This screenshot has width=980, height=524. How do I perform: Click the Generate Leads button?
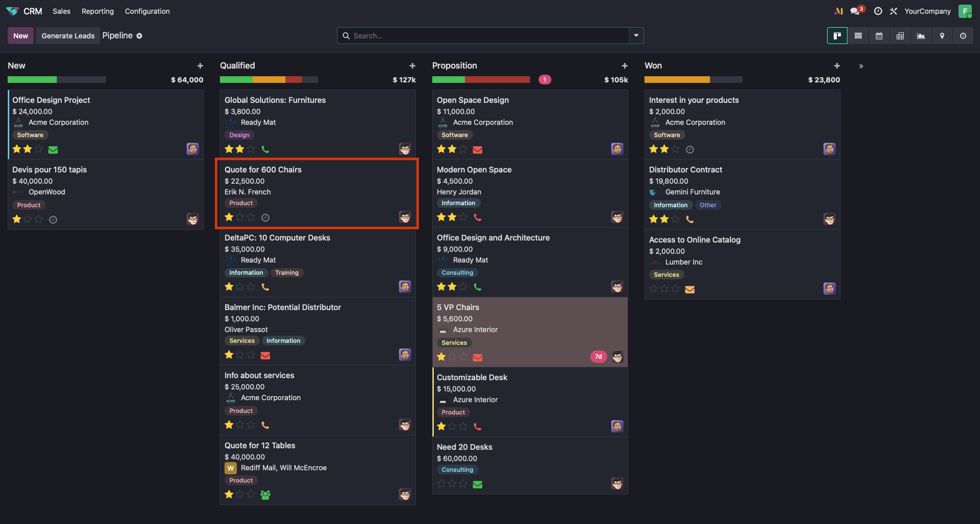tap(68, 36)
